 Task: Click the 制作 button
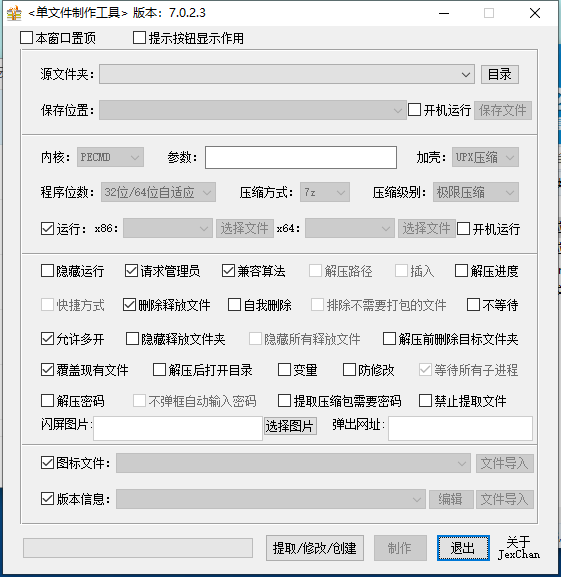coord(400,548)
